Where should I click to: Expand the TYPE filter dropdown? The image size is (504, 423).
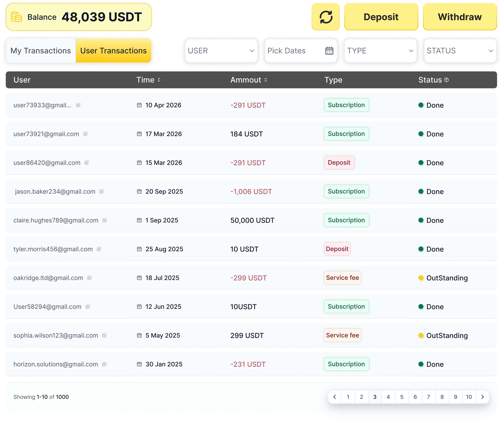tap(381, 51)
